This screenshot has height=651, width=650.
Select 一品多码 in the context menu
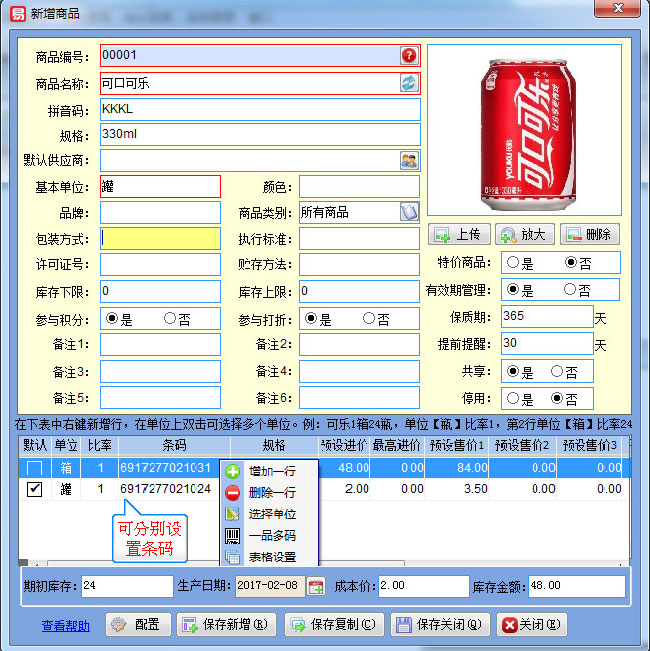point(270,535)
